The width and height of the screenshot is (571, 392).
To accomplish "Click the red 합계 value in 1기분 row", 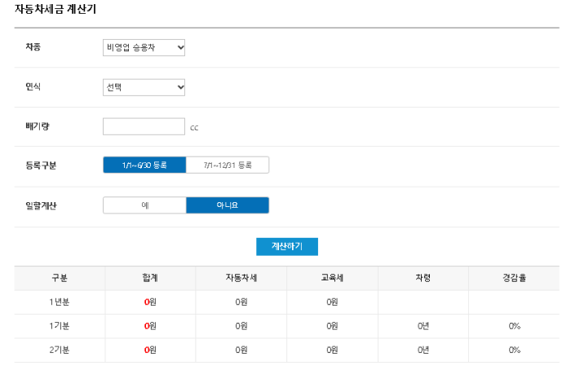I will click(150, 326).
